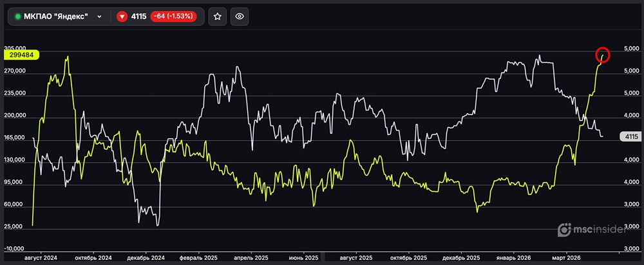Click the МКПАО "Яндекс" ticker name
644x265 pixels.
(55, 17)
